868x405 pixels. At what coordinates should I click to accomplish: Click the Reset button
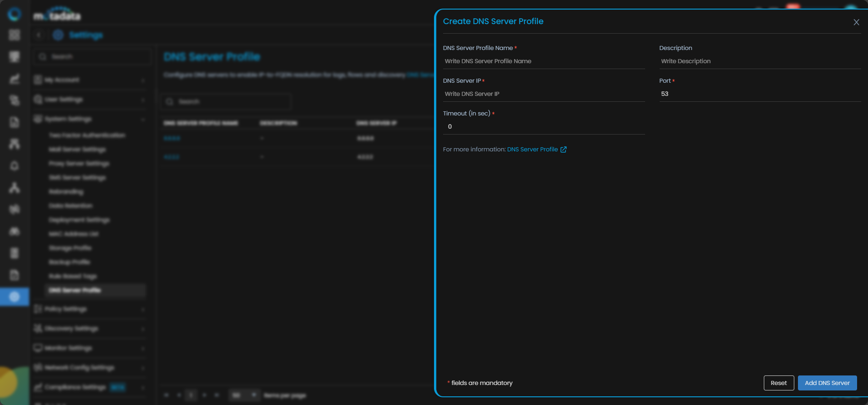pyautogui.click(x=778, y=383)
